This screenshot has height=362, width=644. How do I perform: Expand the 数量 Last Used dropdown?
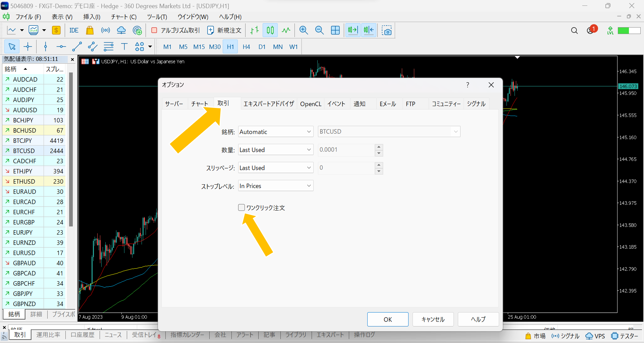coord(275,150)
